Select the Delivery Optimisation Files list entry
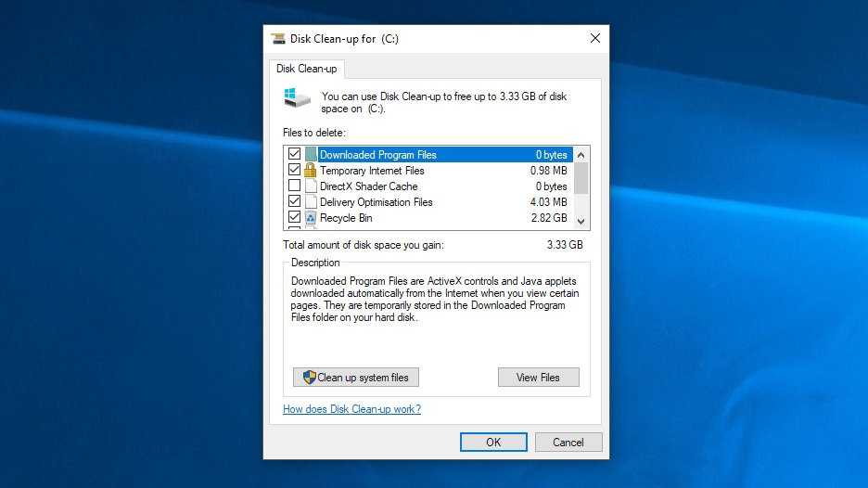 376,202
